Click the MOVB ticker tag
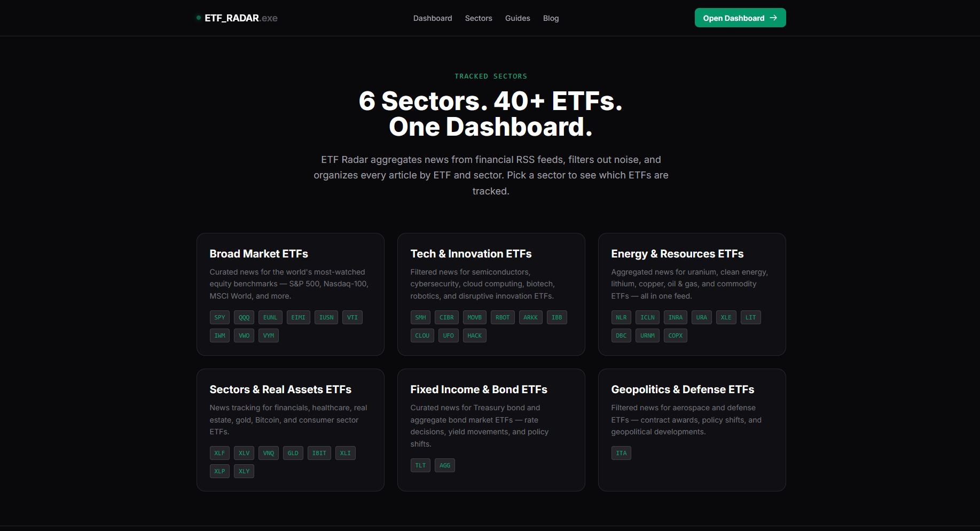The height and width of the screenshot is (531, 980). click(475, 317)
